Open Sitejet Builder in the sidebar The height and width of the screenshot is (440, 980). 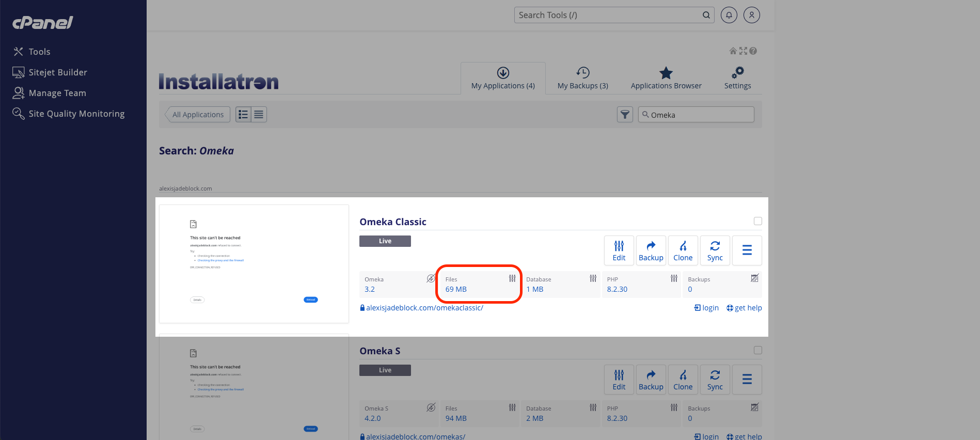click(50, 72)
